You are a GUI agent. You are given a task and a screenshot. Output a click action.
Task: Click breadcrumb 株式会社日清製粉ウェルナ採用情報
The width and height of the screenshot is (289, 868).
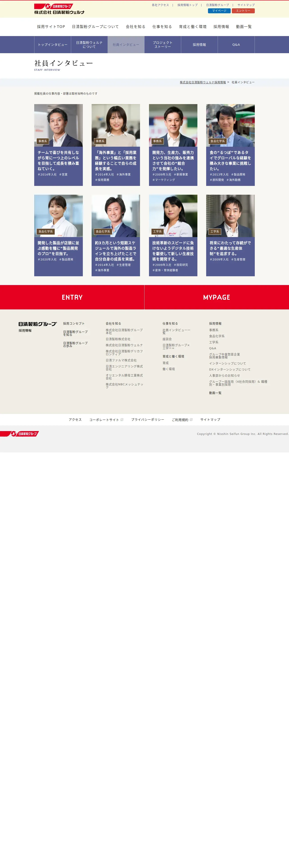coord(203,82)
